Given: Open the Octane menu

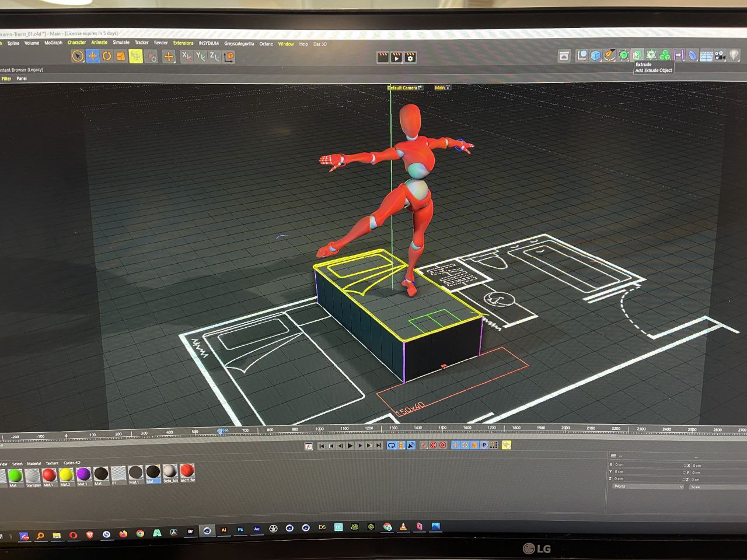Looking at the screenshot, I should (266, 44).
